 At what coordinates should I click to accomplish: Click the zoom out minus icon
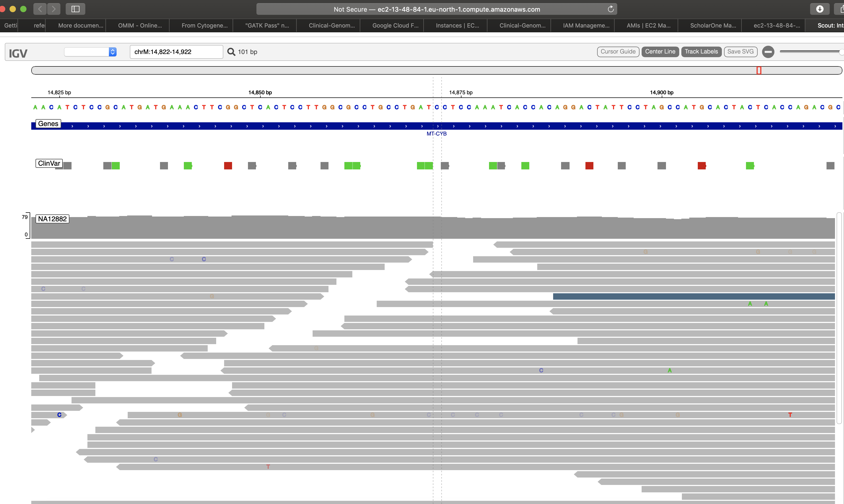click(x=768, y=52)
